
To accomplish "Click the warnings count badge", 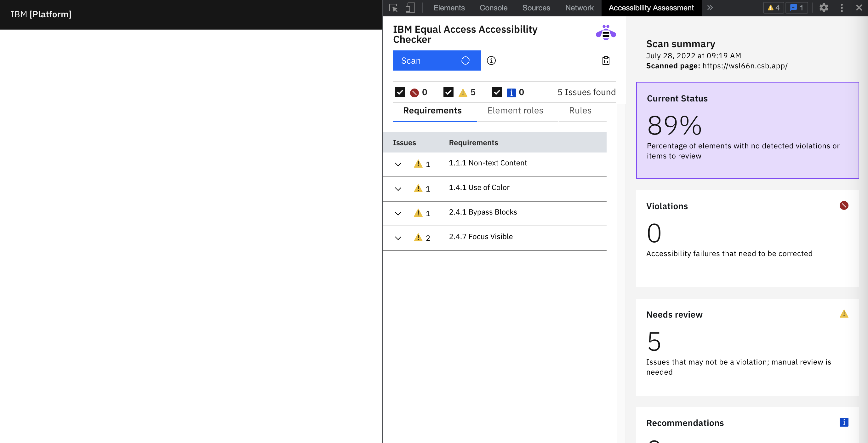I will pos(773,8).
